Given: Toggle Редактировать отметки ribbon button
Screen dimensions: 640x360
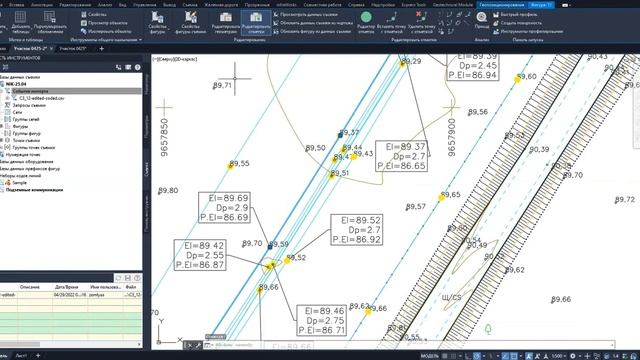Looking at the screenshot, I should pyautogui.click(x=256, y=22).
